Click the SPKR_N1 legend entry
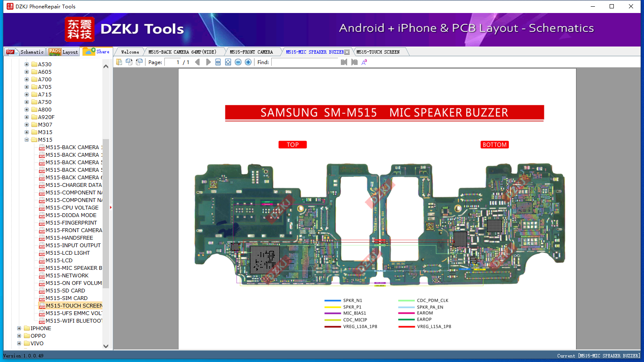Screen dimensions: 644x362 (x=343, y=300)
